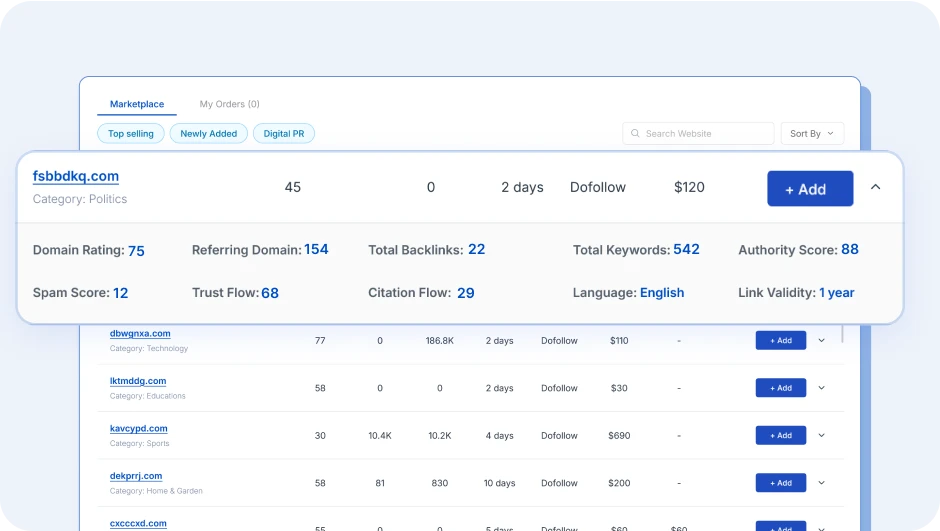Open the fsbbdkq.com link
This screenshot has width=940, height=531.
(76, 176)
